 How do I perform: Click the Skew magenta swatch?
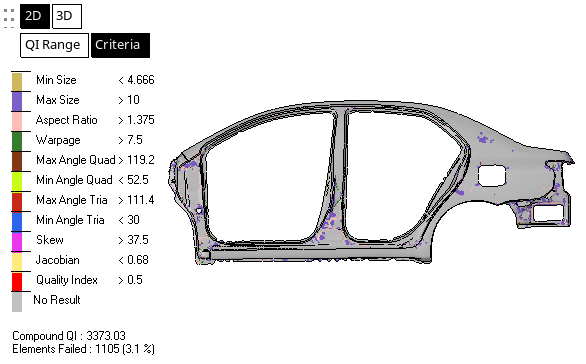coord(17,241)
